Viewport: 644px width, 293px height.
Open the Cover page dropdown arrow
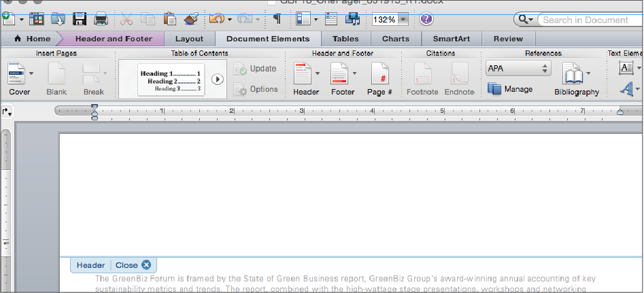pyautogui.click(x=32, y=73)
